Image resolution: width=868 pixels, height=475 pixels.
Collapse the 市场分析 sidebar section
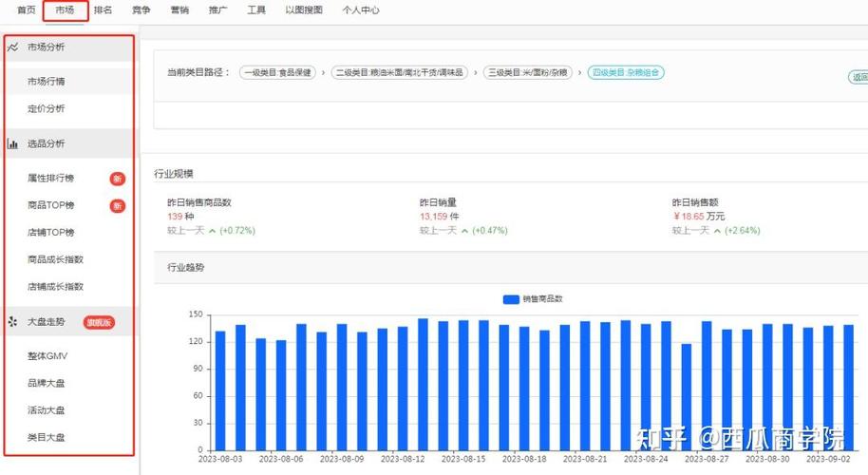click(x=69, y=47)
